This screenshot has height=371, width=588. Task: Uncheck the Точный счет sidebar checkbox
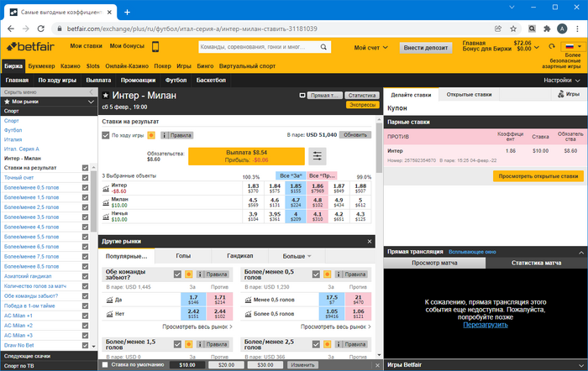click(x=85, y=178)
